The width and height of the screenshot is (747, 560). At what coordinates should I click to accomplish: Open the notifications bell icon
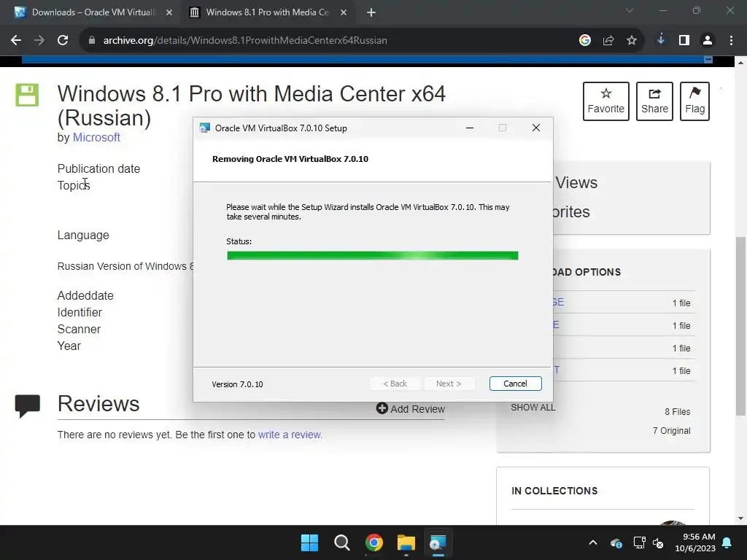point(727,542)
